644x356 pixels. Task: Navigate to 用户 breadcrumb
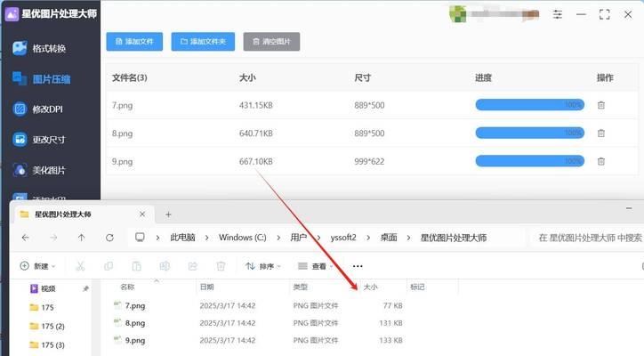[x=299, y=238]
